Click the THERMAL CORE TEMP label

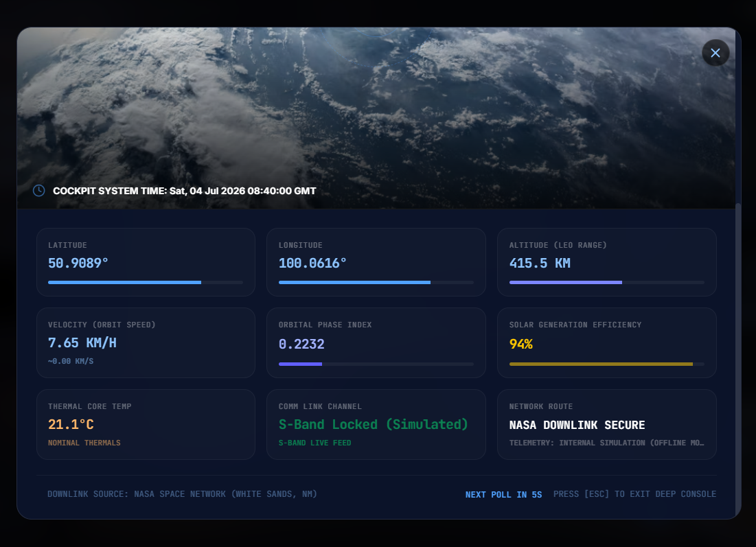pos(90,407)
